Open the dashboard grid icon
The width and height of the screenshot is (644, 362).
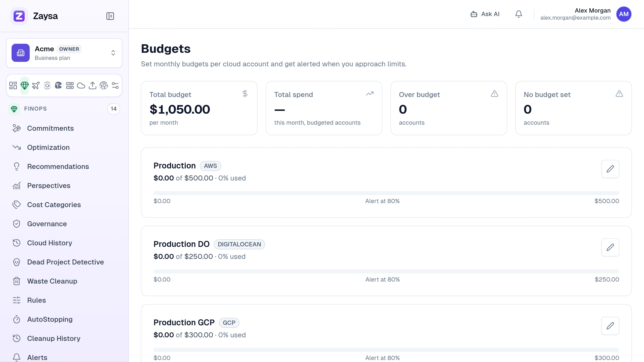[x=13, y=85]
